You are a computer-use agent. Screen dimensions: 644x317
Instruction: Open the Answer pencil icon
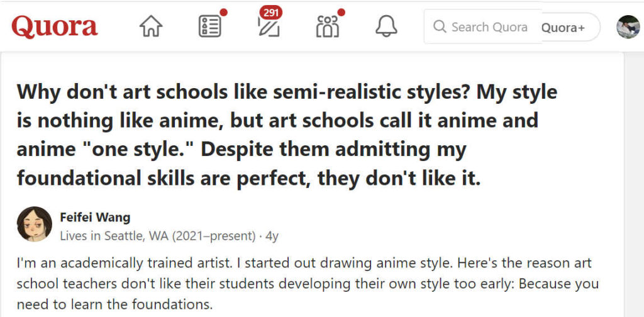[269, 28]
